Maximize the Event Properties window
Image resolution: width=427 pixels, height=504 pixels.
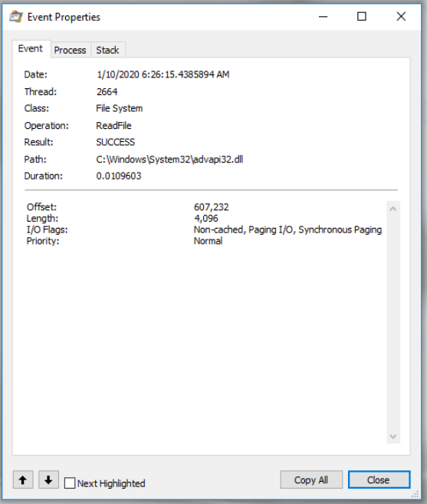pos(362,17)
